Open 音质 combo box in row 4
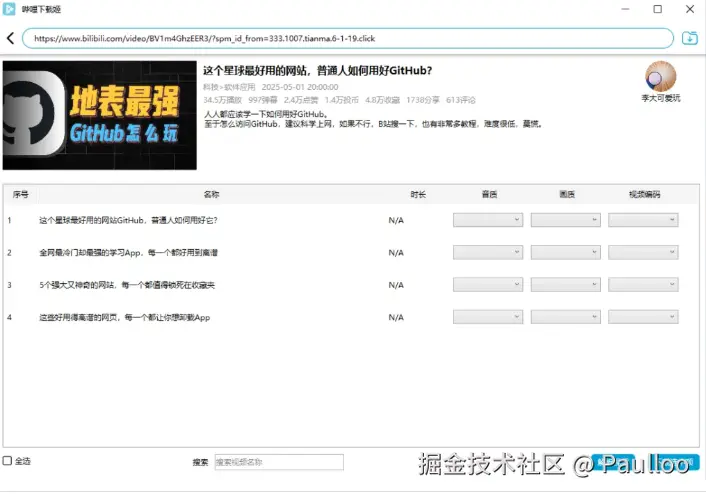This screenshot has width=706, height=494. point(488,317)
